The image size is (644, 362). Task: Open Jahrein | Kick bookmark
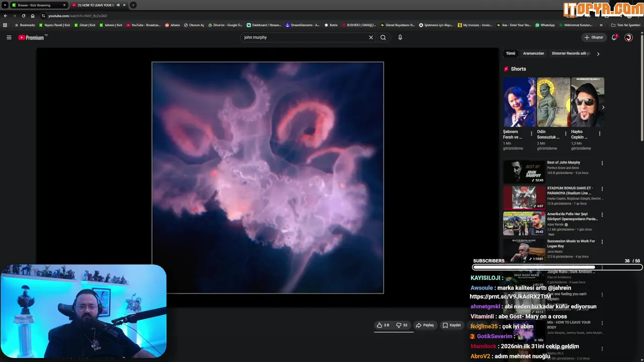coord(111,25)
